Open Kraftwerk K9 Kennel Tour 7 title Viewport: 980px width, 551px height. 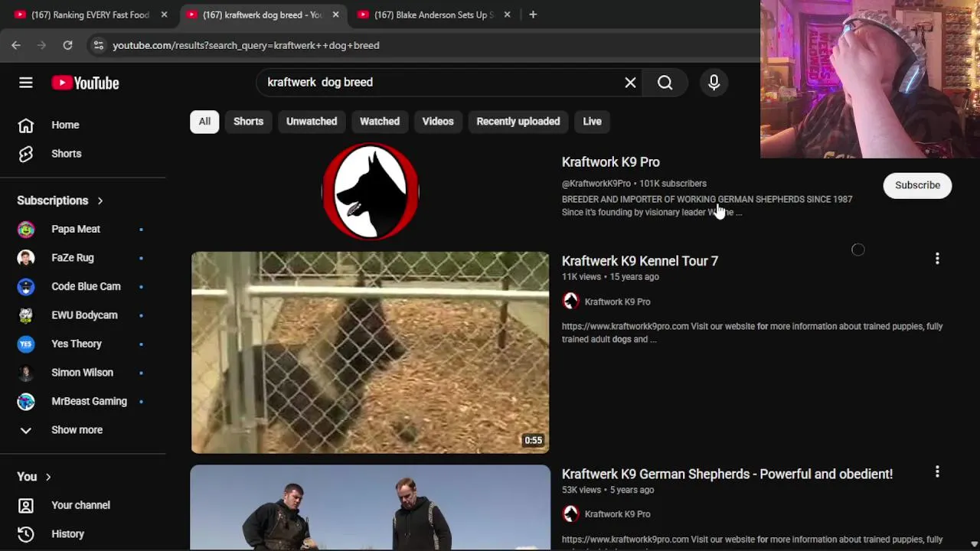pos(640,261)
